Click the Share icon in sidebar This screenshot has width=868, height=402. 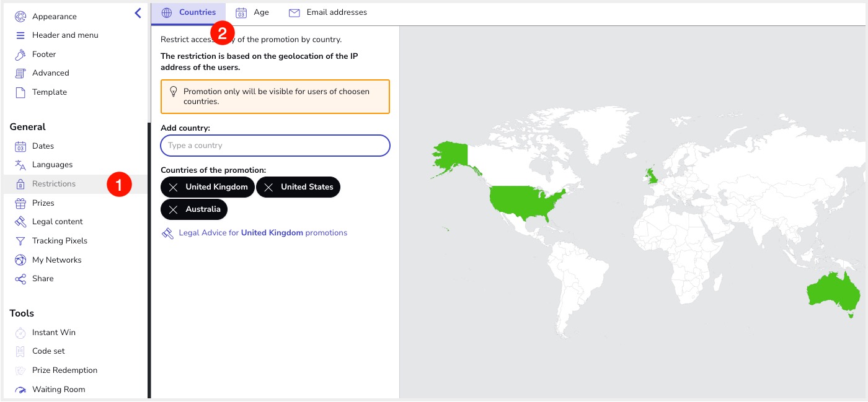(x=20, y=279)
